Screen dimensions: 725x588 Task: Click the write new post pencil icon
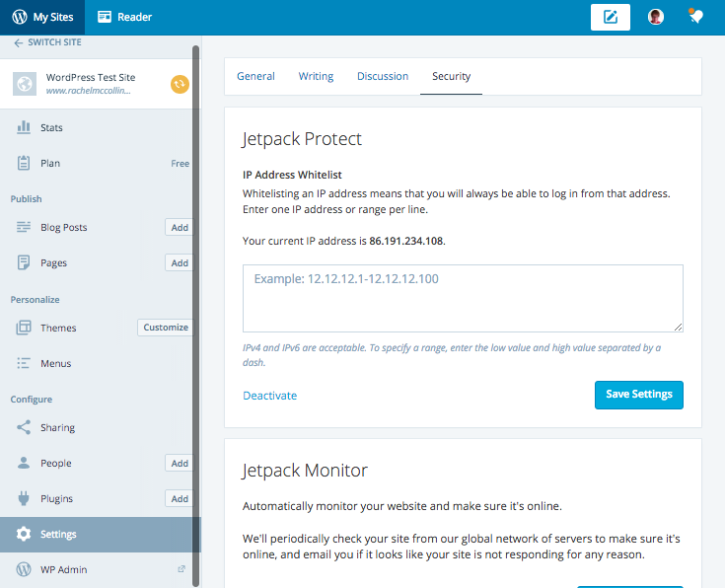point(611,18)
